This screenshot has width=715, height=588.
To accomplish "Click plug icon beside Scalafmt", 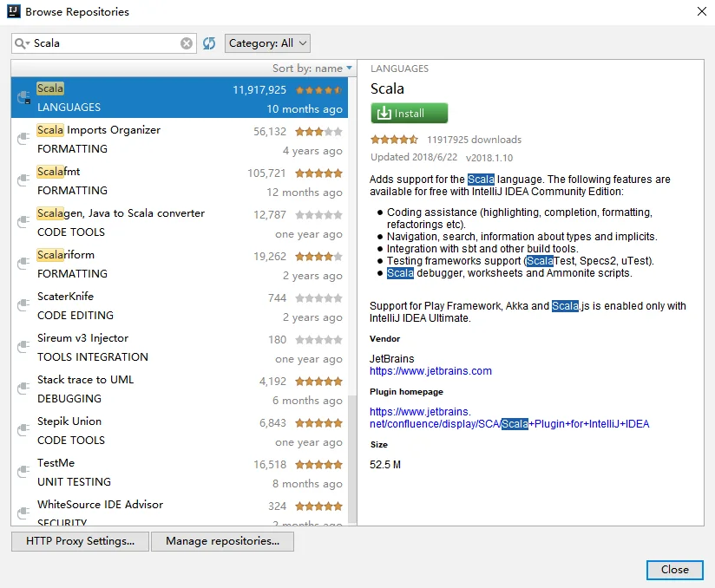I will (23, 180).
